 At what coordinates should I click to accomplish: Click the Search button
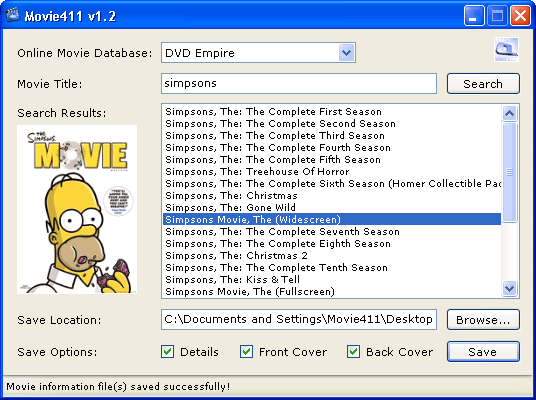click(x=483, y=84)
